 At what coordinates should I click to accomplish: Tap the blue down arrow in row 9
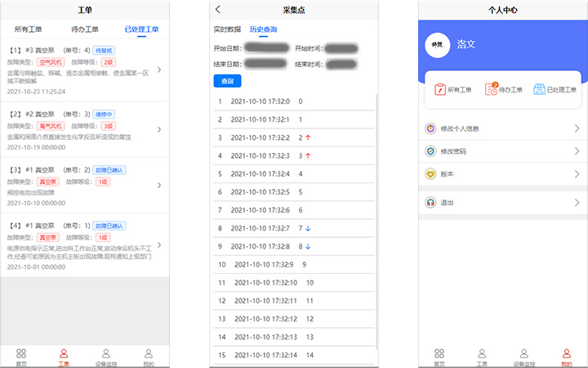coord(308,247)
